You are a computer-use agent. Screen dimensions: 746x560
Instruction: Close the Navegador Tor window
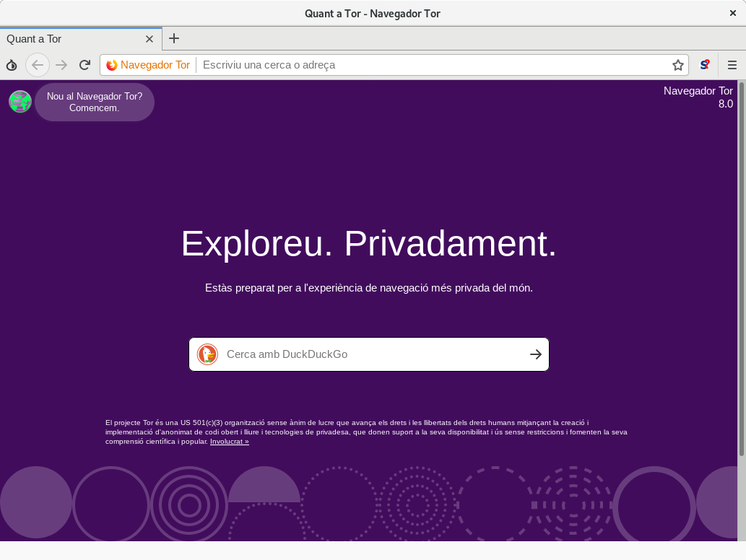coord(733,13)
